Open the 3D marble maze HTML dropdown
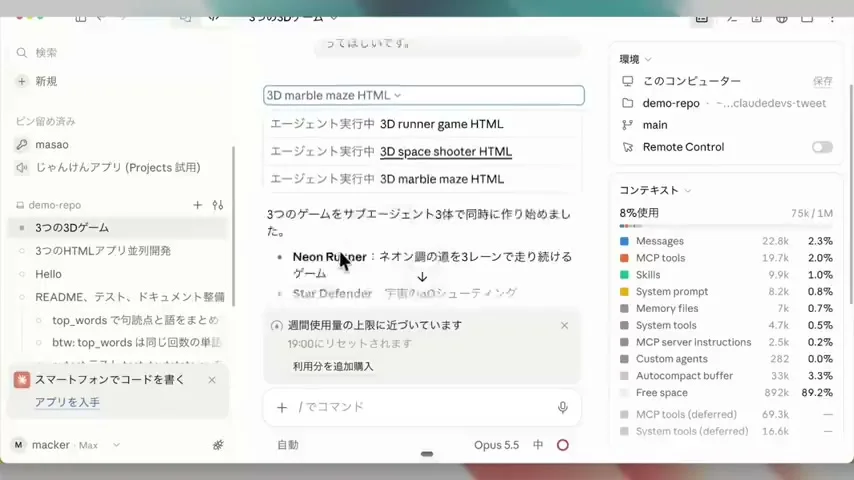 [424, 95]
